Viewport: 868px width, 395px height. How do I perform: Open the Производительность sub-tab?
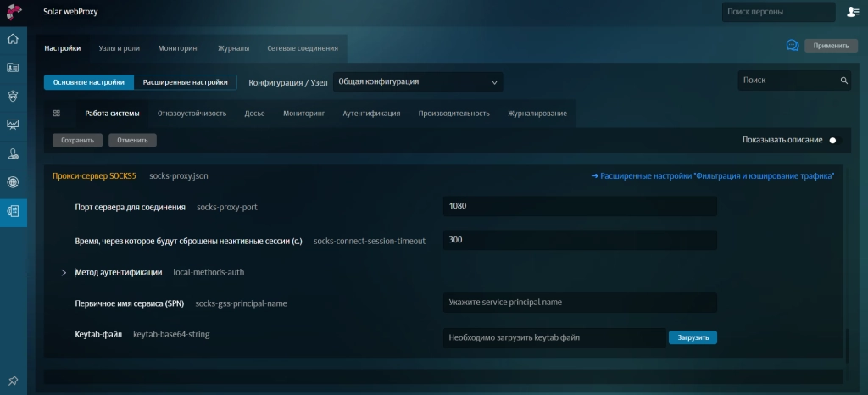(x=454, y=114)
